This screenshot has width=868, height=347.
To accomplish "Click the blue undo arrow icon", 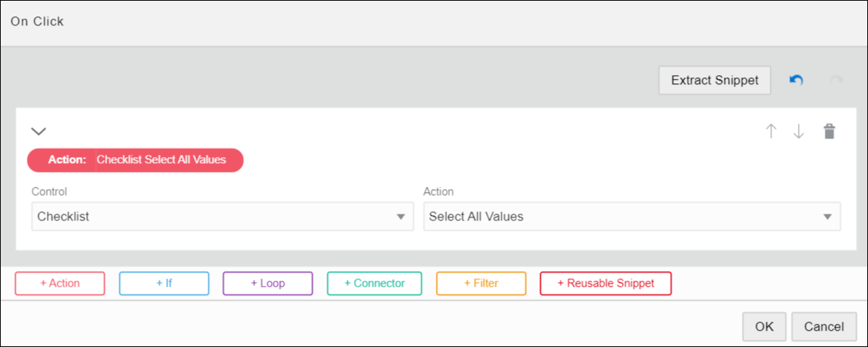I will coord(796,80).
